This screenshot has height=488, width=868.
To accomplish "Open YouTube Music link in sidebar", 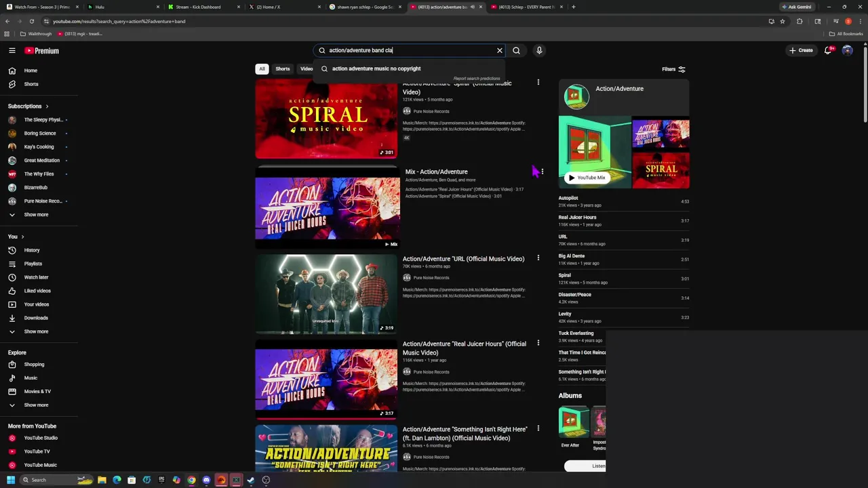I will [39, 465].
